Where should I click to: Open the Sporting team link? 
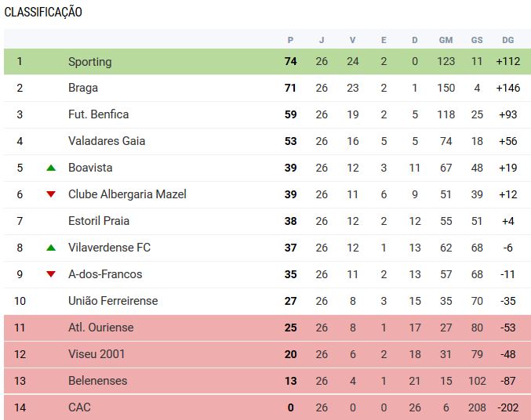89,62
